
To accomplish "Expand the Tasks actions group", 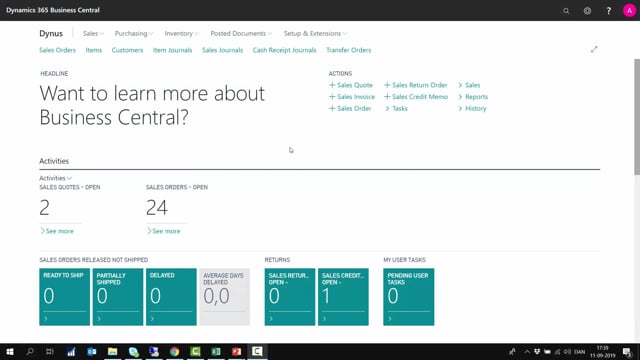I will pos(396,108).
